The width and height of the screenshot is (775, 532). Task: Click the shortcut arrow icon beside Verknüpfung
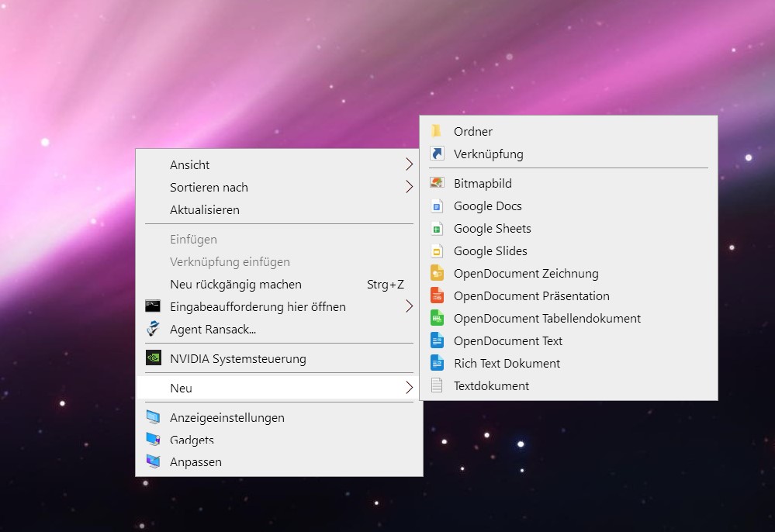pos(437,154)
